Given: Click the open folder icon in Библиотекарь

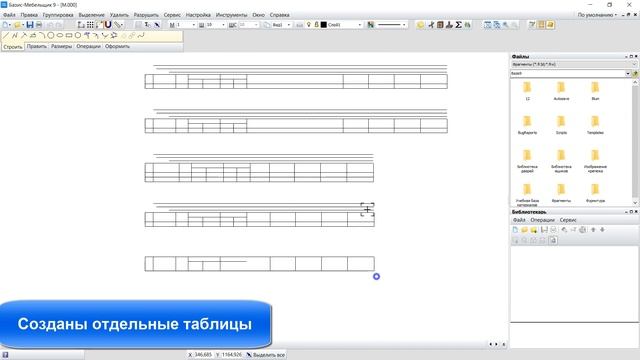Looking at the screenshot, I should pos(524,230).
